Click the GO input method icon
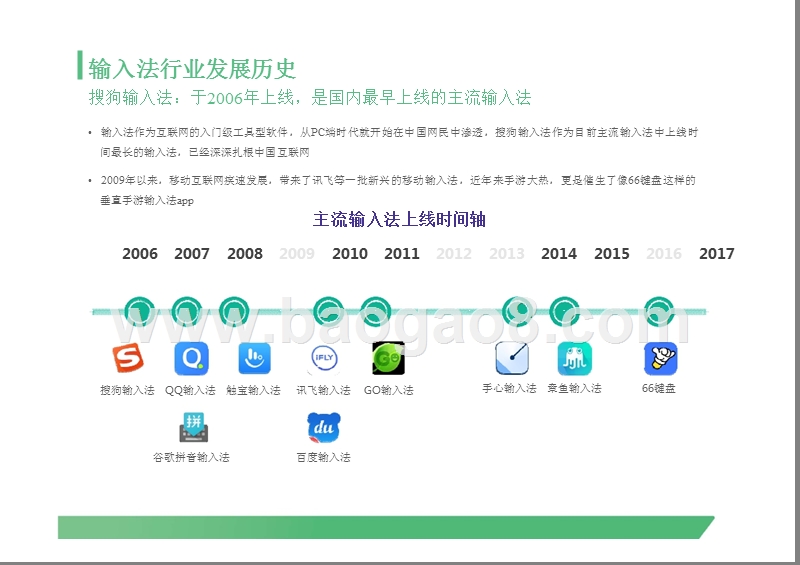 tap(388, 358)
